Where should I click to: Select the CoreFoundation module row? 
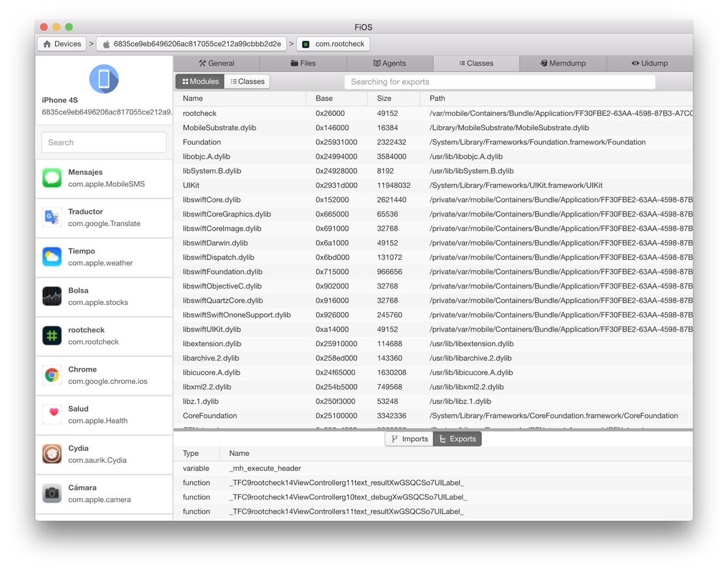click(x=433, y=416)
